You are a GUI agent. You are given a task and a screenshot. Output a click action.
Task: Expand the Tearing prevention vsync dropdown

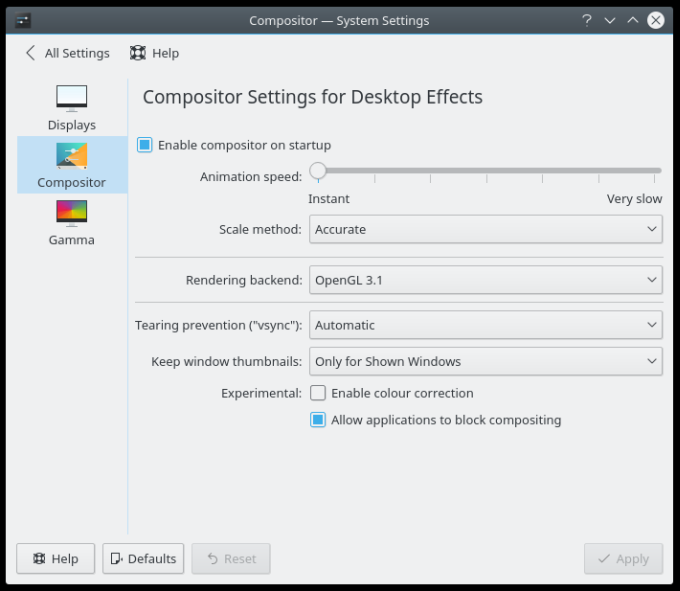pyautogui.click(x=486, y=325)
